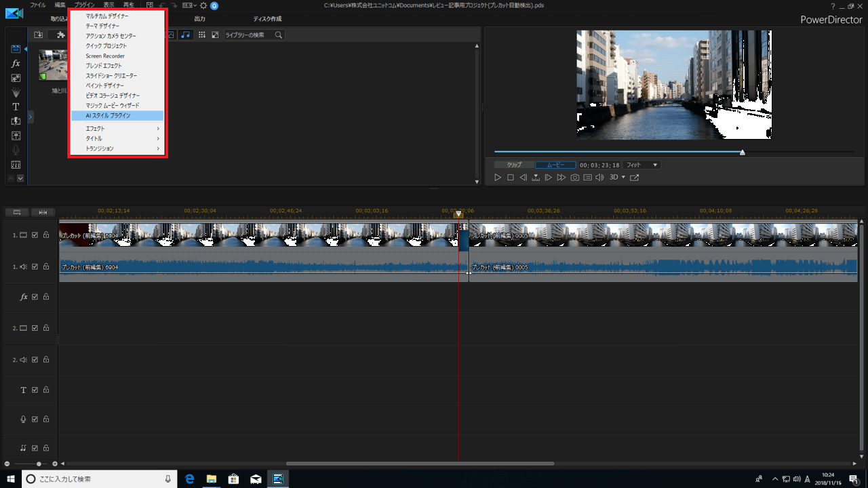The image size is (868, 488).
Task: Open the Title Room (T) in sidebar
Action: tap(16, 107)
